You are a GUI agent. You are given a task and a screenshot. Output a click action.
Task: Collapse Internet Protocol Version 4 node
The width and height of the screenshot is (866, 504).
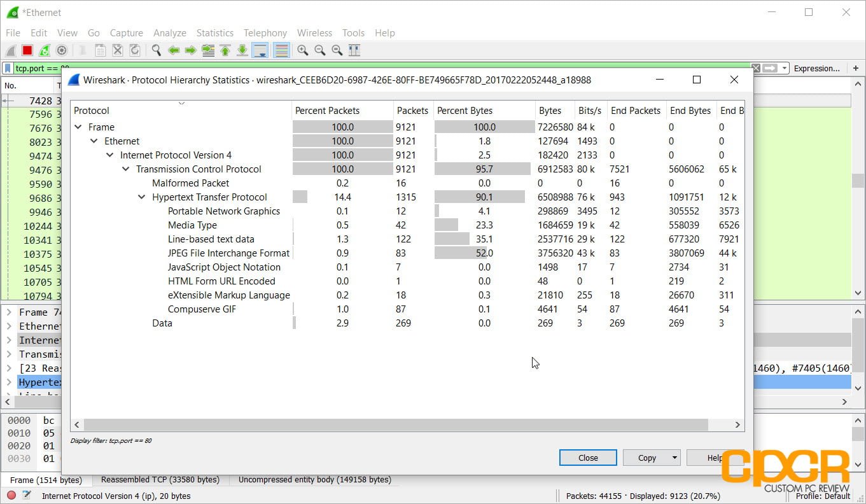click(110, 155)
